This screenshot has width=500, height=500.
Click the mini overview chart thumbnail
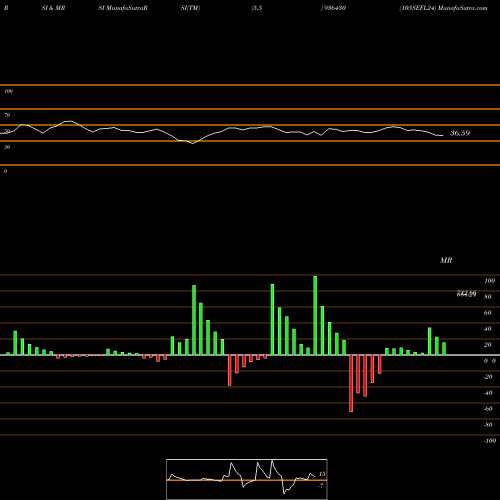(247, 479)
